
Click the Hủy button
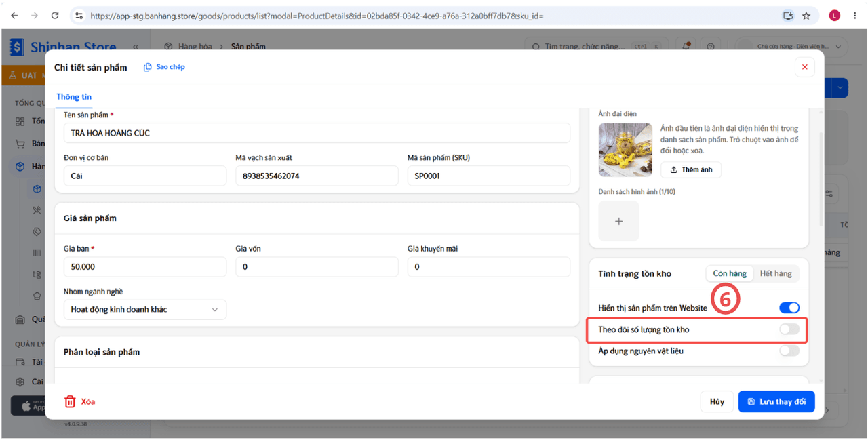click(x=717, y=401)
